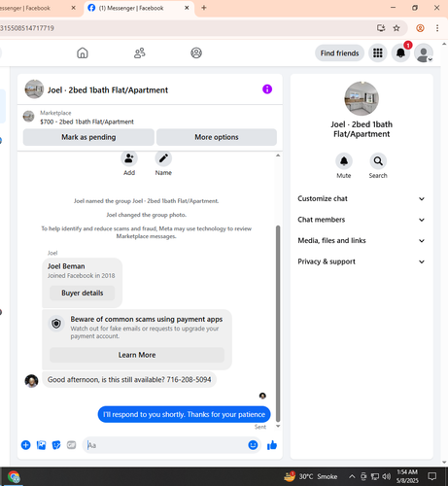Click sender avatar beside the Good afternoon message

(x=31, y=381)
